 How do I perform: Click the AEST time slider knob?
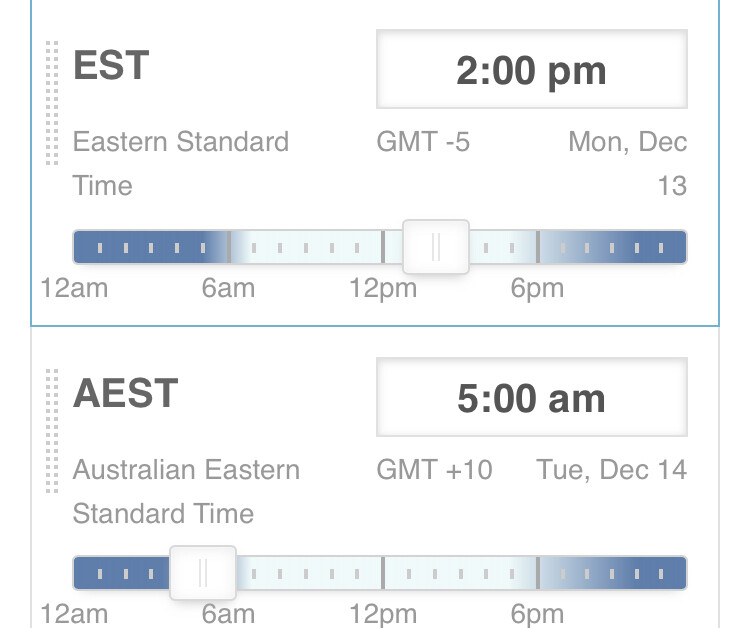203,573
